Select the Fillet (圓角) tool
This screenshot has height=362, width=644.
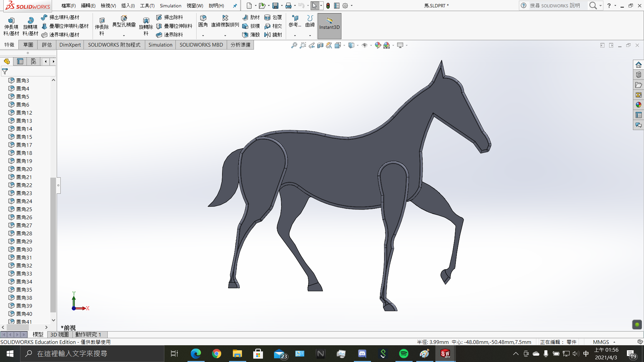tap(203, 21)
